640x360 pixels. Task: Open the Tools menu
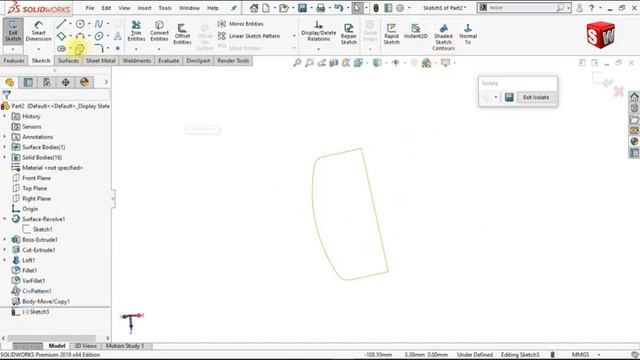point(165,8)
